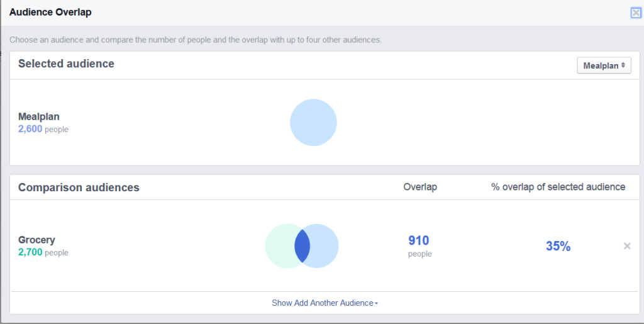
Task: Click the Mealplan audience circle graphic
Action: click(313, 123)
